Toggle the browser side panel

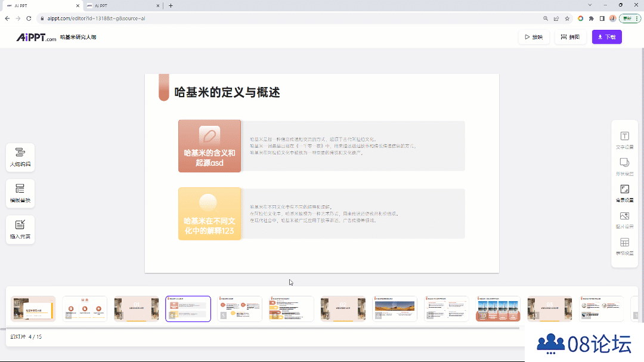602,18
